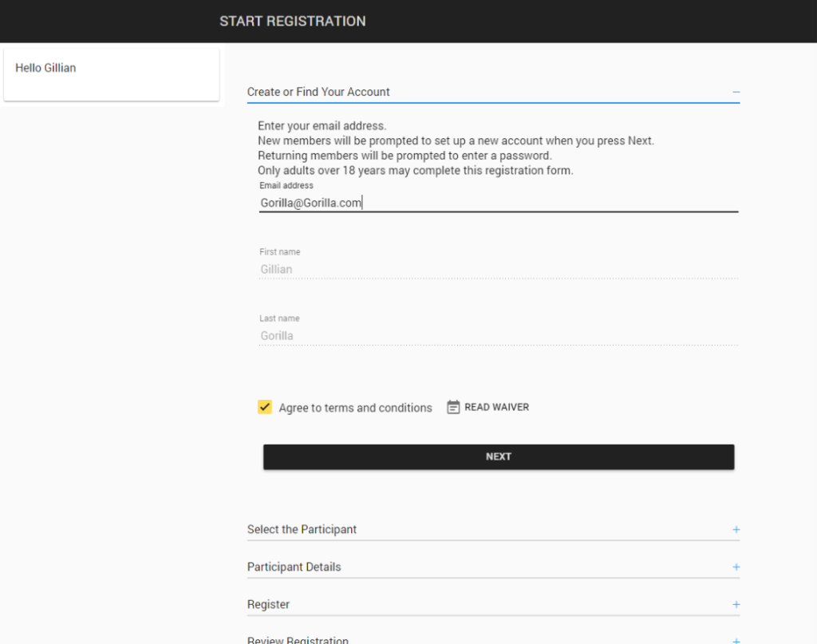This screenshot has width=817, height=644.
Task: Expand the 'Select the Participant' section title
Action: tap(302, 530)
